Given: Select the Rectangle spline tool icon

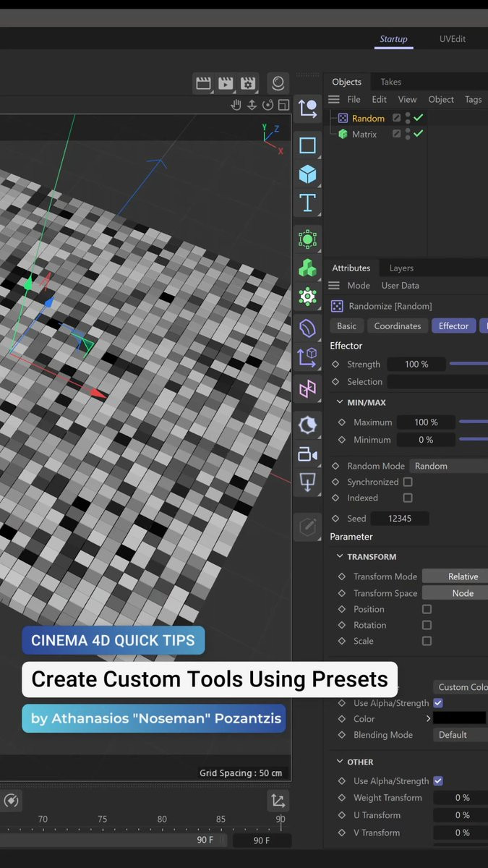Looking at the screenshot, I should click(x=307, y=145).
